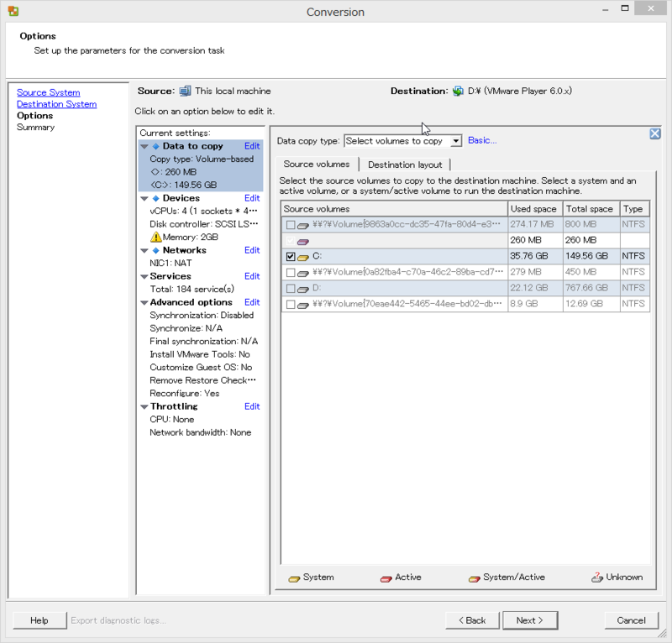Sort by Total space column header
Image resolution: width=672 pixels, height=643 pixels.
click(x=591, y=209)
